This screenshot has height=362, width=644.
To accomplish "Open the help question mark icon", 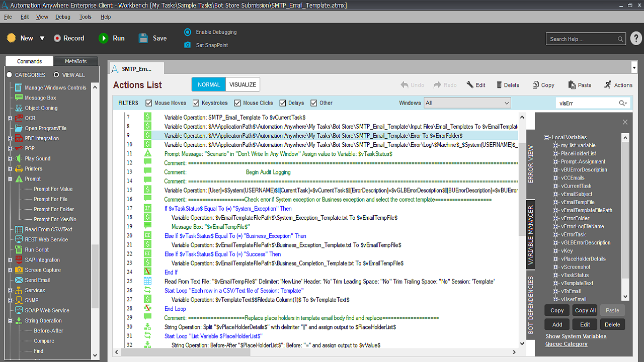I will click(635, 39).
